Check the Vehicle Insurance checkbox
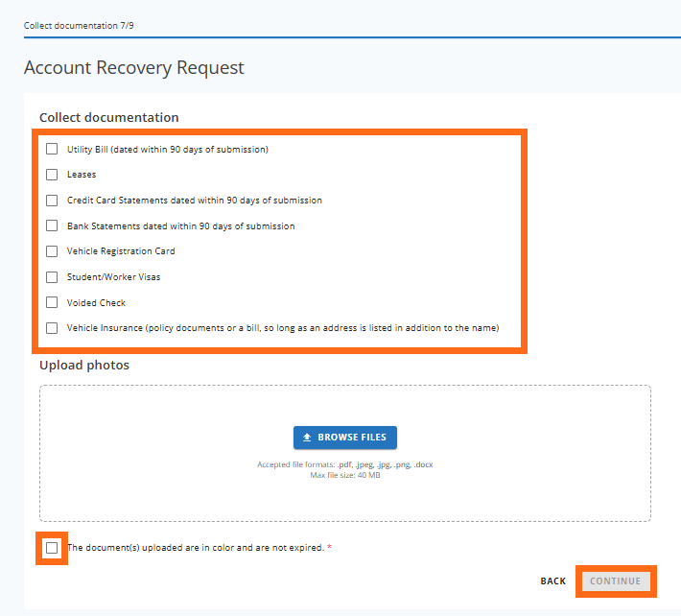 click(52, 328)
